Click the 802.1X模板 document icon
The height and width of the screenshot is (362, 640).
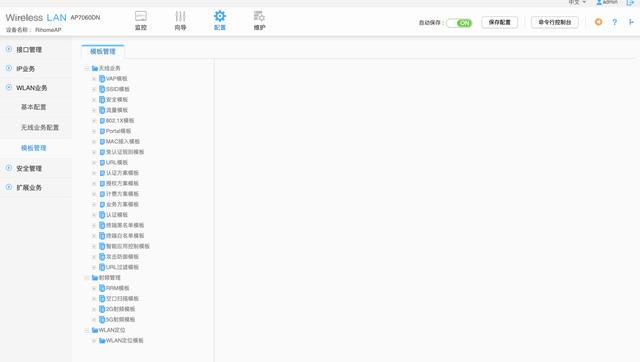102,120
